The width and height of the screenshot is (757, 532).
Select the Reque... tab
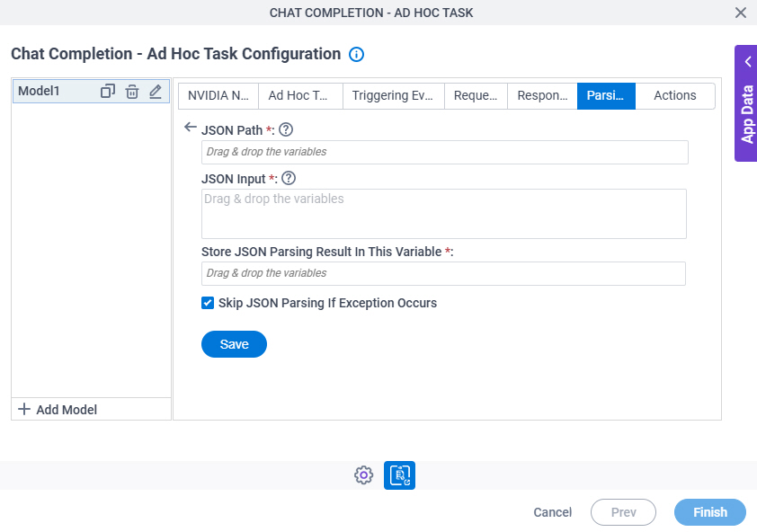(476, 95)
